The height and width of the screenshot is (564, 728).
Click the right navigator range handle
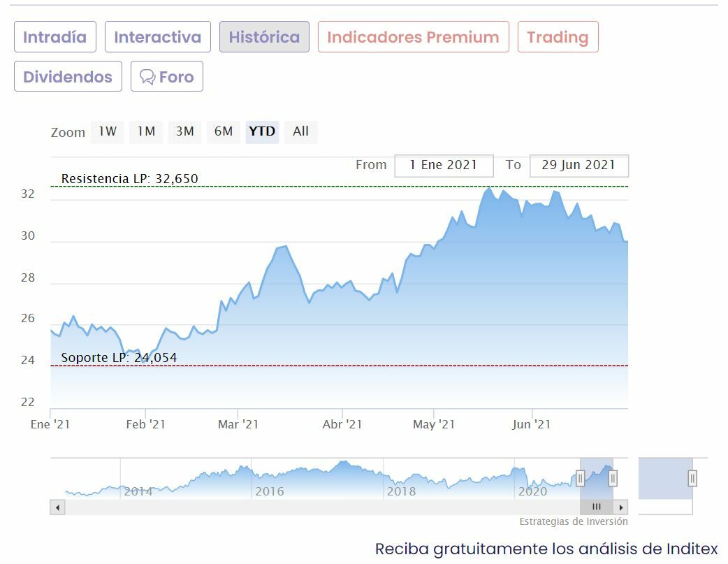tap(613, 478)
